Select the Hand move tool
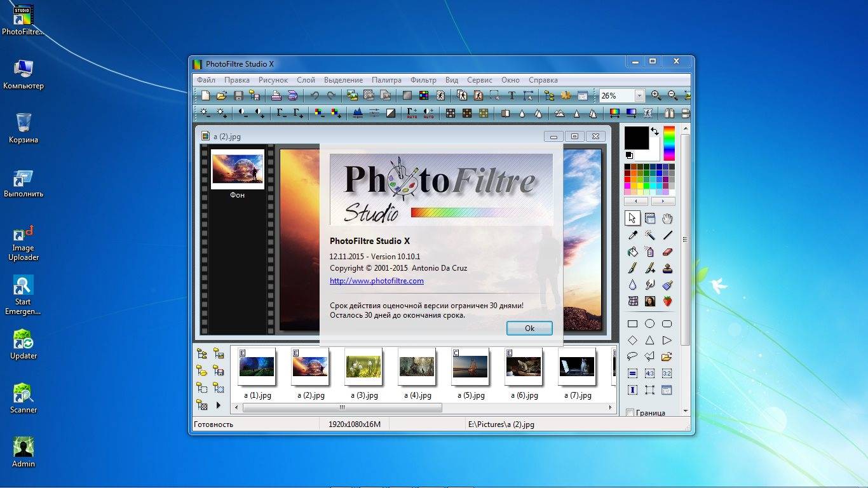Image resolution: width=868 pixels, height=488 pixels. point(667,219)
